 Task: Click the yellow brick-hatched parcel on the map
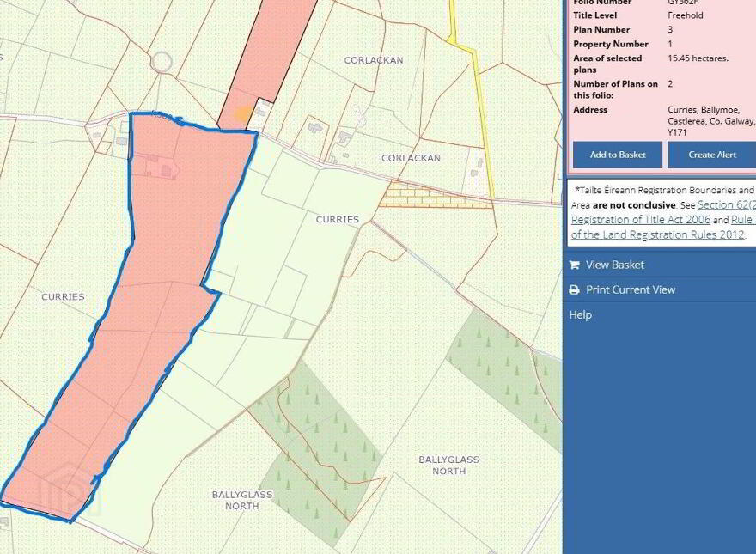pyautogui.click(x=434, y=195)
